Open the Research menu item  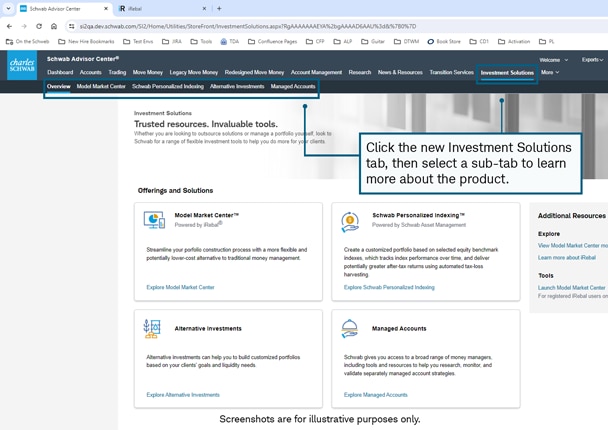[360, 73]
